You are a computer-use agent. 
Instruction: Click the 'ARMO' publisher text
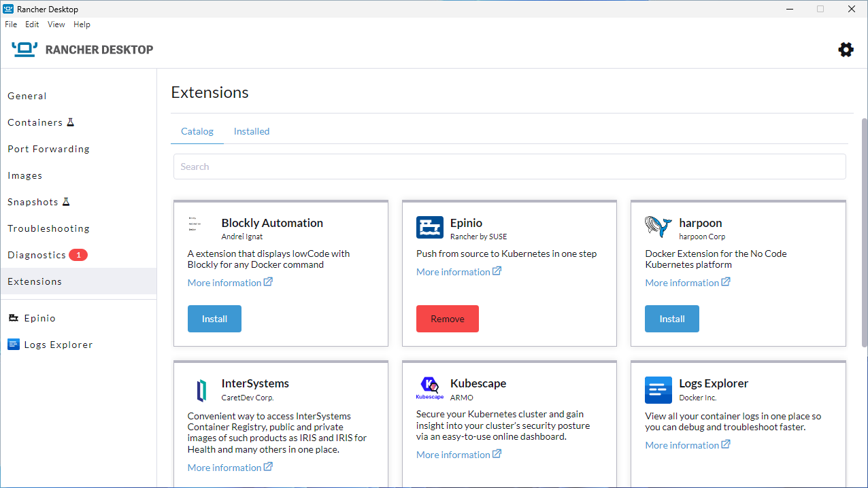click(x=462, y=398)
